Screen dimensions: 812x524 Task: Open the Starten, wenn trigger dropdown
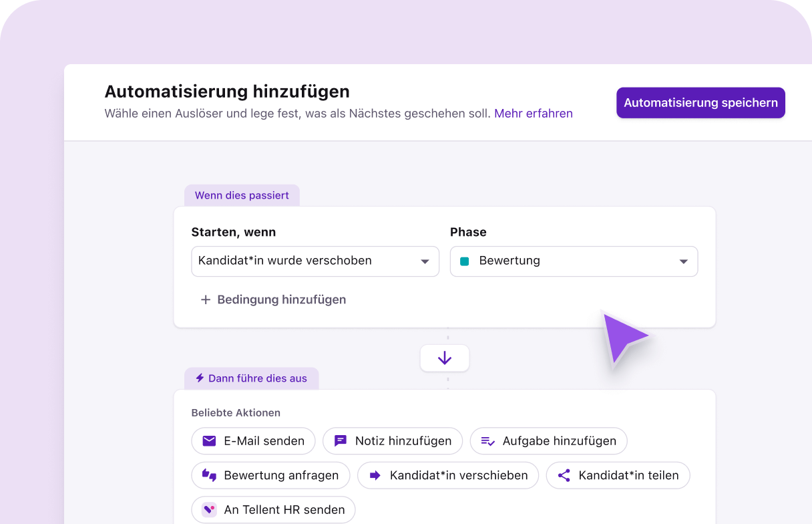315,261
